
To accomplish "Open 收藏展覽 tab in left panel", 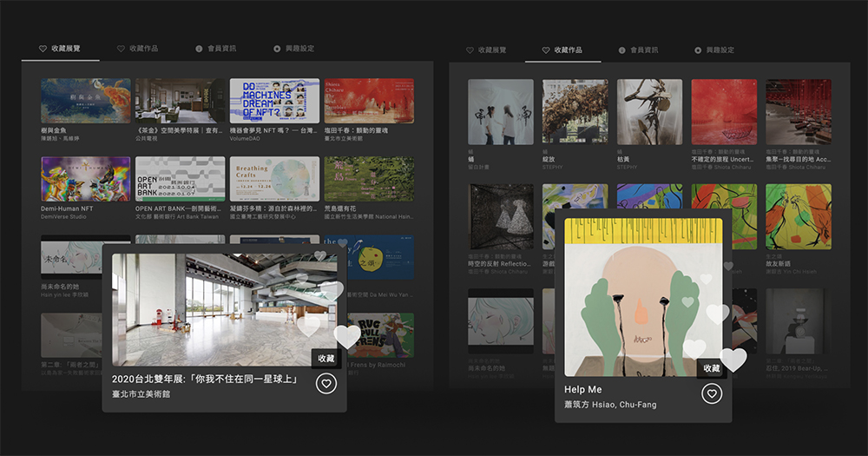I will tap(60, 49).
